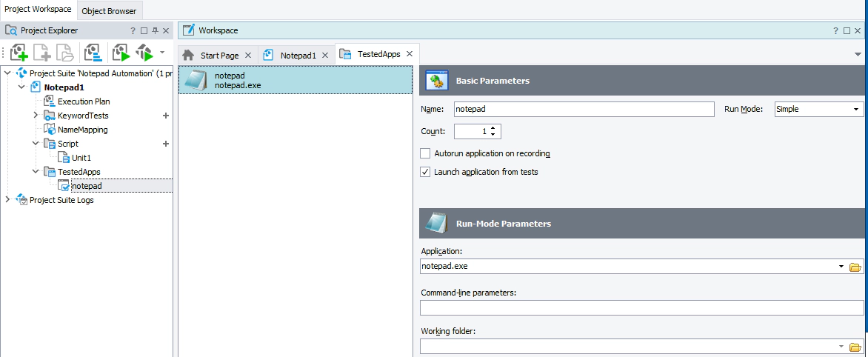
Task: Browse for application using folder icon
Action: click(x=855, y=267)
